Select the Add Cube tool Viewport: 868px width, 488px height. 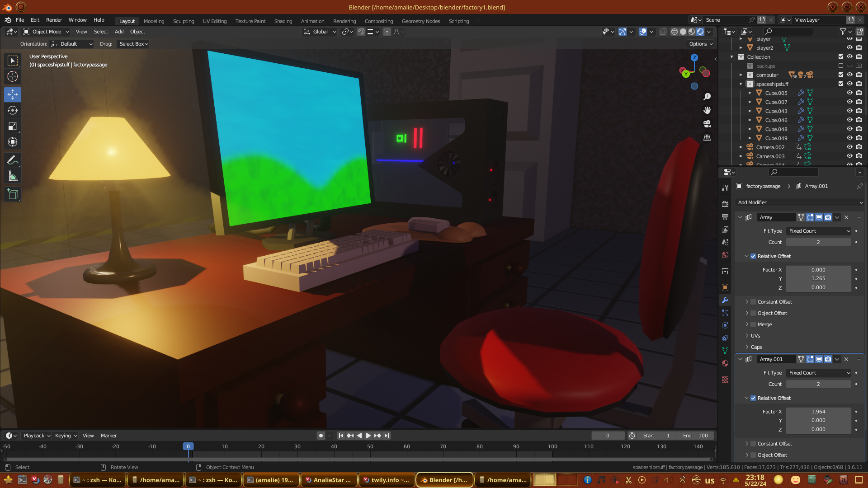coord(13,194)
